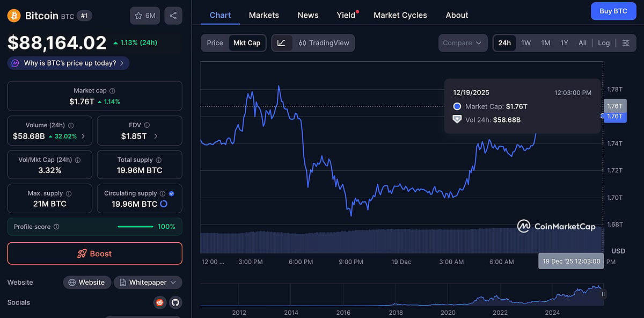Image resolution: width=644 pixels, height=318 pixels.
Task: Click the FDV info icon
Action: [147, 125]
